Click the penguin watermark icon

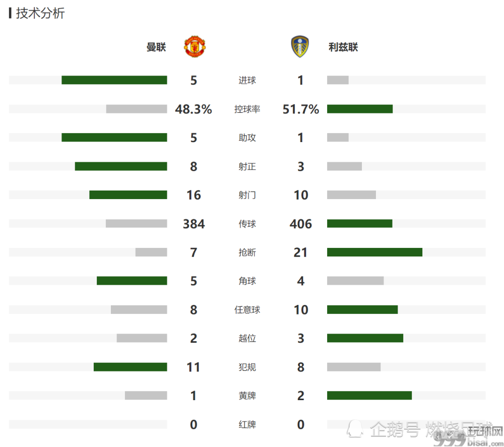tap(355, 428)
